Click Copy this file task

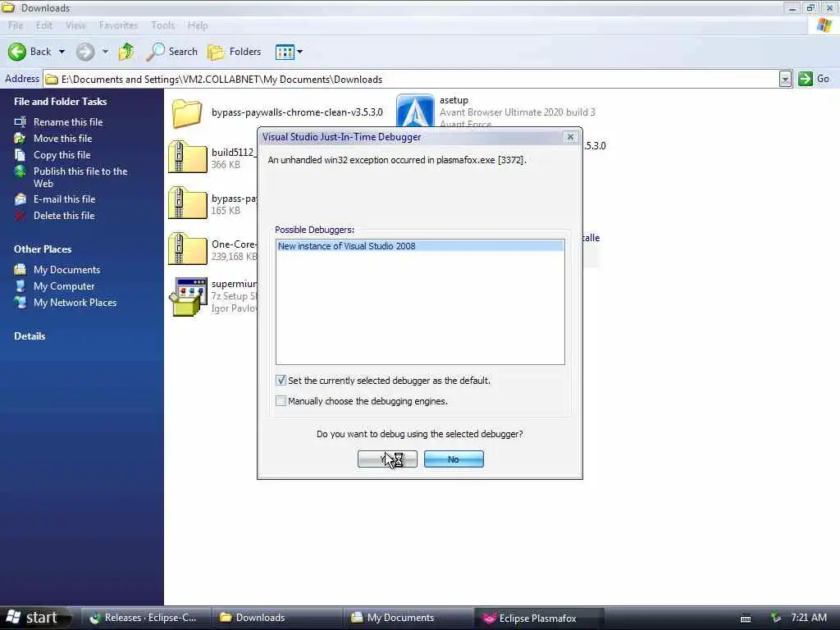62,155
